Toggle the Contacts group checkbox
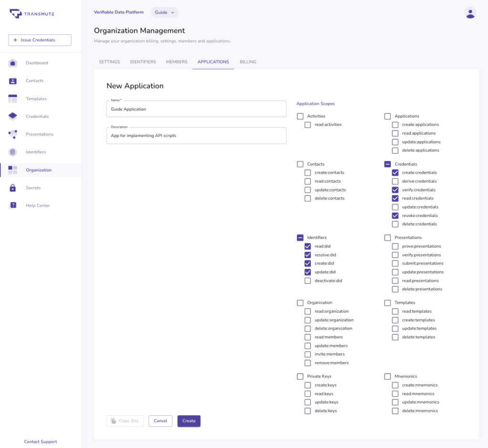 [300, 164]
